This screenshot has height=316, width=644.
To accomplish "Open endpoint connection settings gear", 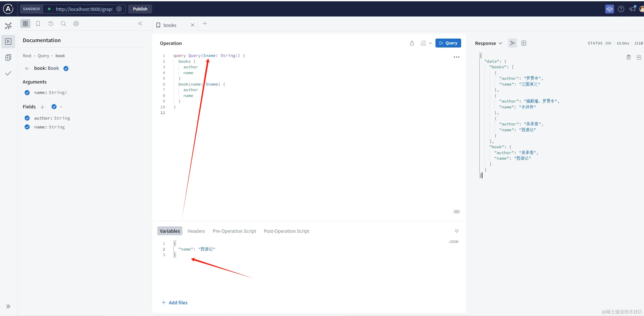I will (119, 9).
